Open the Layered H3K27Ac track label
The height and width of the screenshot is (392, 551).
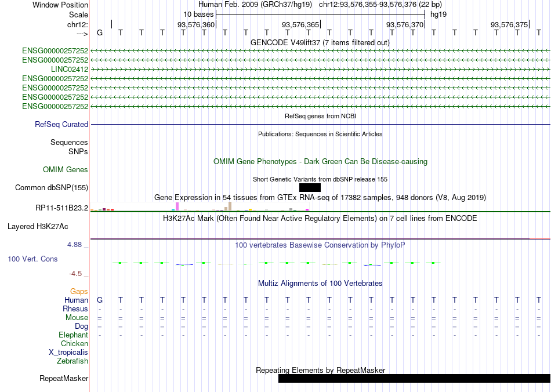pyautogui.click(x=38, y=227)
